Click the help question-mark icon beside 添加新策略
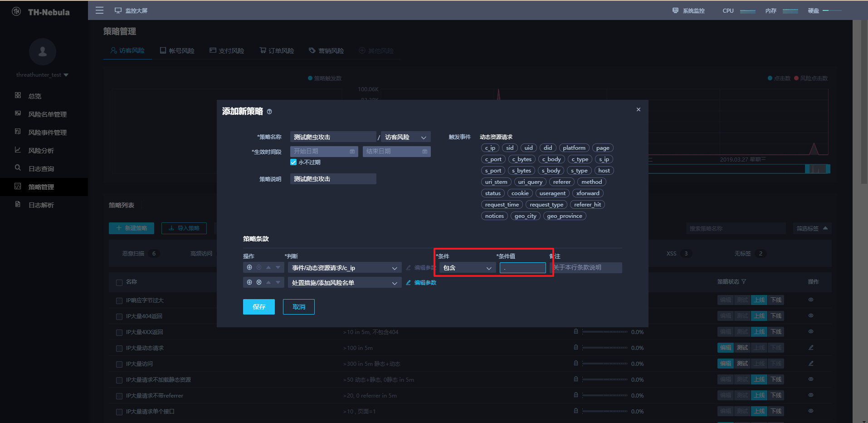This screenshot has height=423, width=868. [269, 112]
